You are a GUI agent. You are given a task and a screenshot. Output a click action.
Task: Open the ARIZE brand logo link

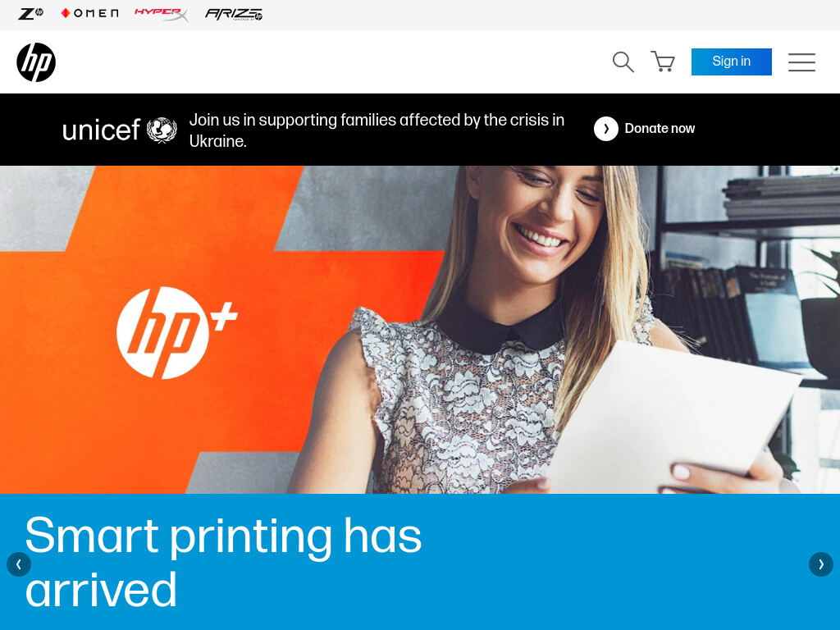234,15
